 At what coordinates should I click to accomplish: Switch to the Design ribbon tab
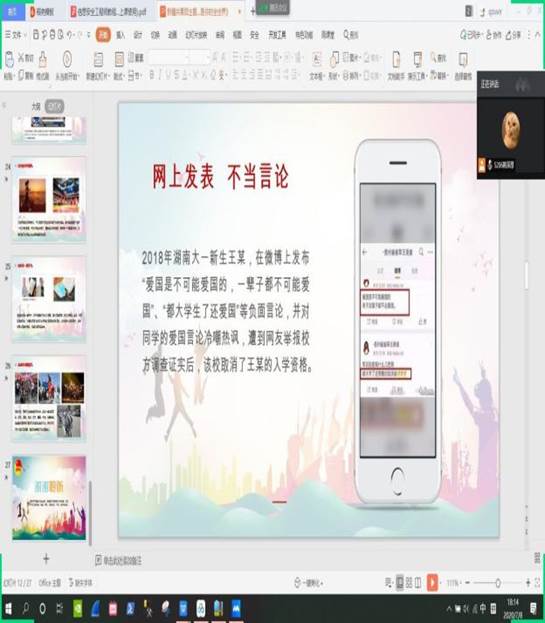click(137, 35)
